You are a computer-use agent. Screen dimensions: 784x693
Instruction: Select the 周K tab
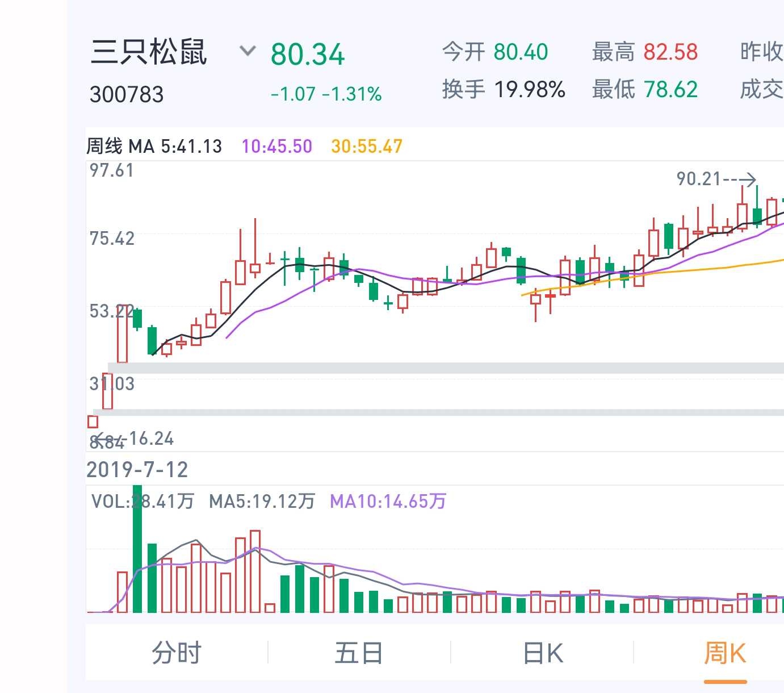(725, 653)
